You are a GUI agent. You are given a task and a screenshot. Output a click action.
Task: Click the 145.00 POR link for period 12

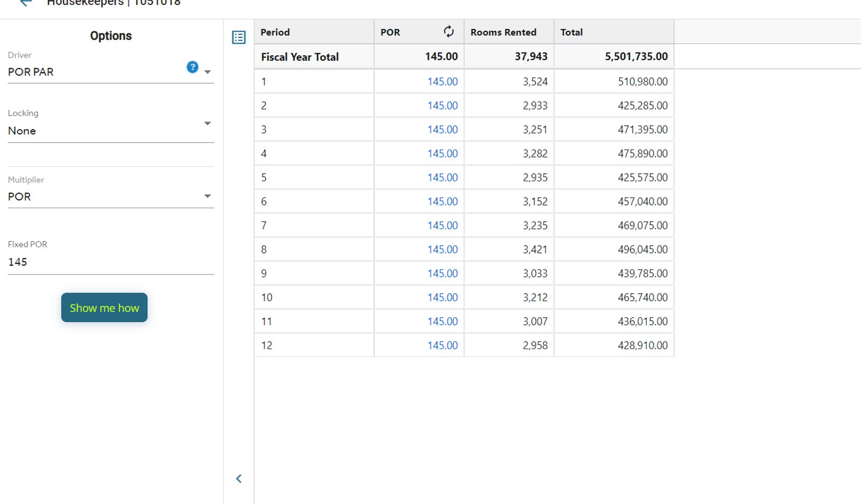[442, 345]
